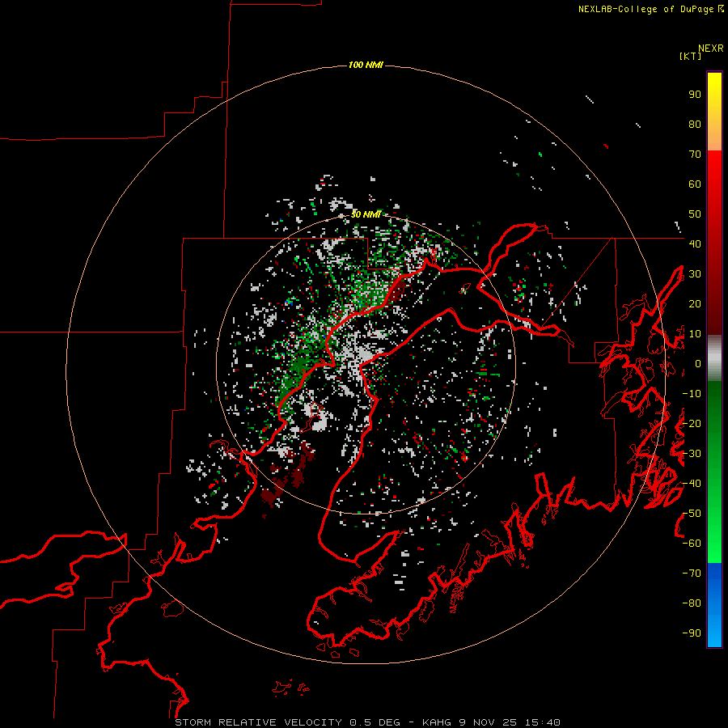Click the KAHG station identifier in caption
Image resolution: width=728 pixels, height=728 pixels.
tap(437, 722)
